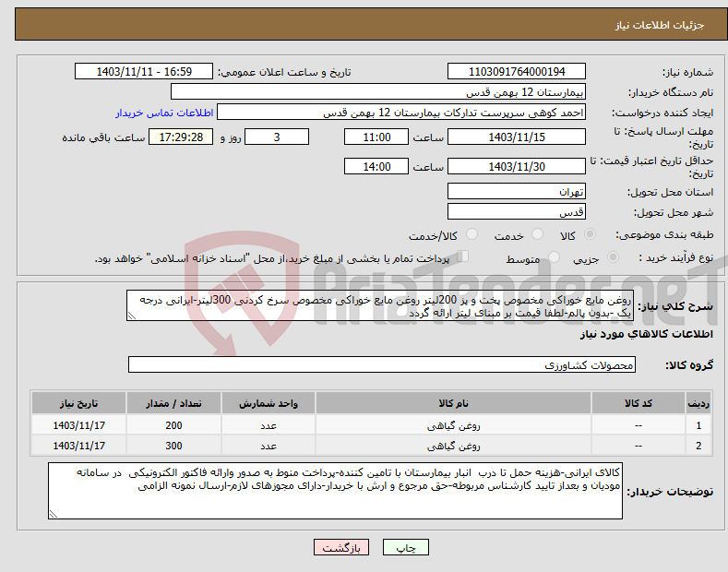Viewport: 728px width, 572px height.
Task: Click the شرح کلی نیاز label
Action: [x=675, y=306]
